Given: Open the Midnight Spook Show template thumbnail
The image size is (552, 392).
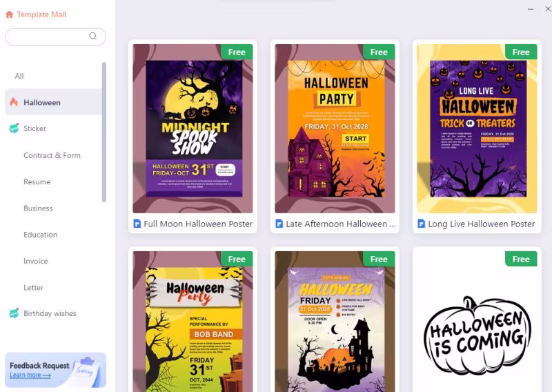Looking at the screenshot, I should 193,128.
